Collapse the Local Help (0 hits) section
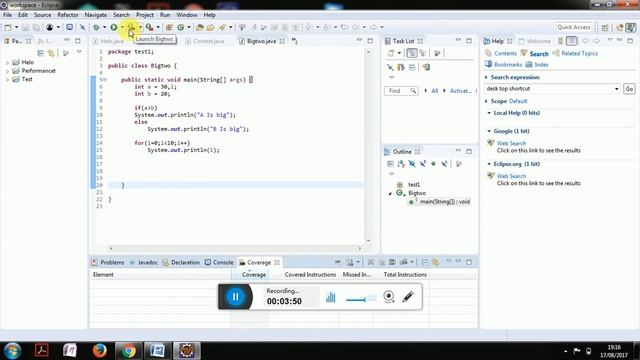Viewport: 640px width, 360px height. 489,113
